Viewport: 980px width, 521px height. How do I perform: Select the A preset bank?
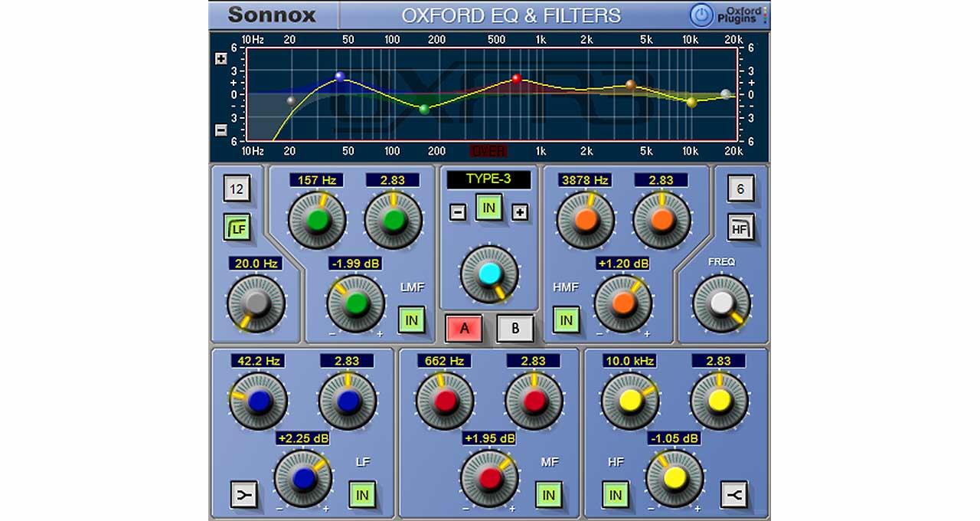tap(464, 329)
